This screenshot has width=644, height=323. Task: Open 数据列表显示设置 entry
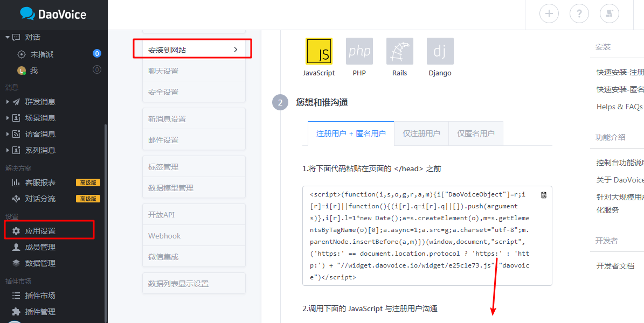[x=194, y=284]
